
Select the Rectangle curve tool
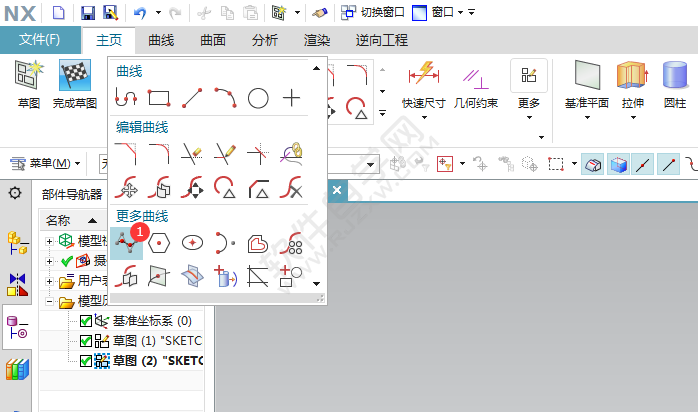pos(159,98)
